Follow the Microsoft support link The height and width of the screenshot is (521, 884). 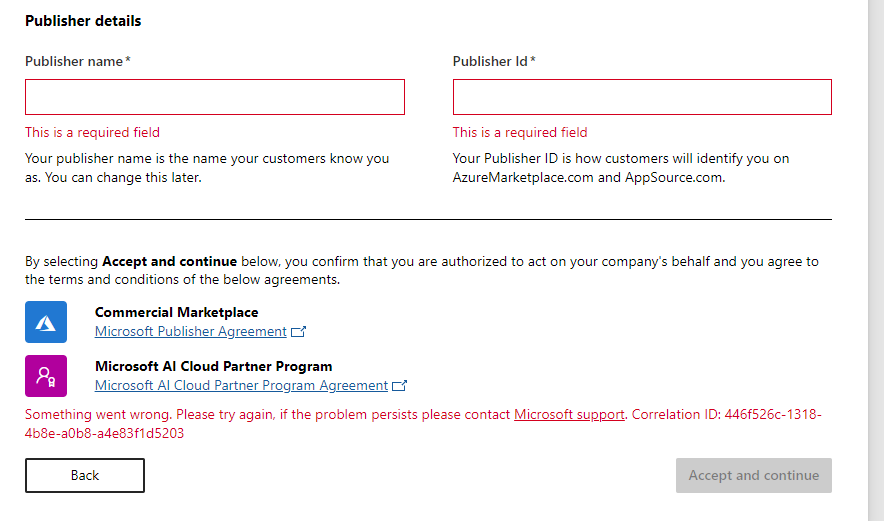coord(569,414)
